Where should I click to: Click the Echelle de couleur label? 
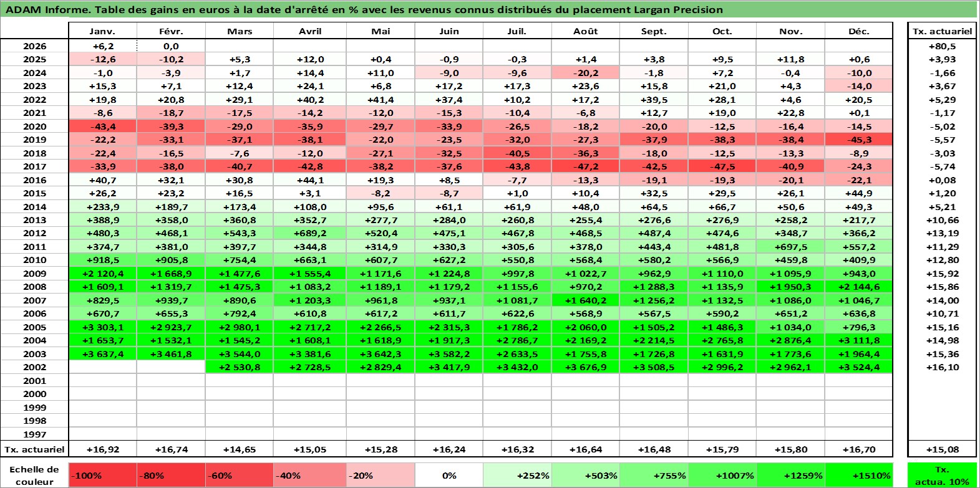tap(34, 476)
